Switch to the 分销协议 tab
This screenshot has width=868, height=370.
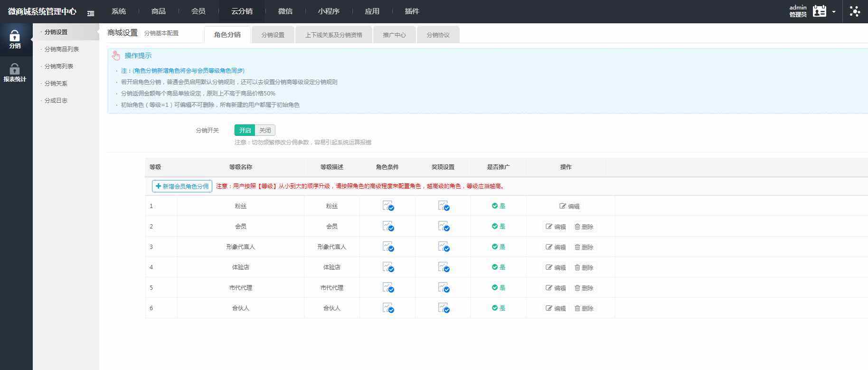click(x=438, y=35)
